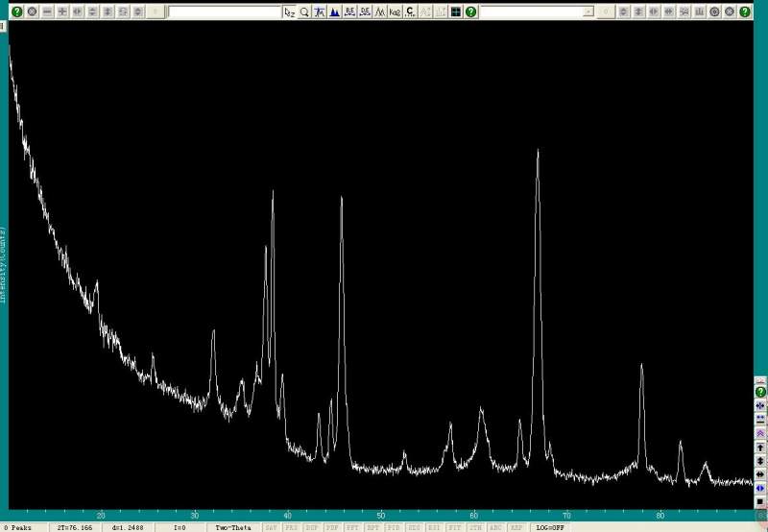
Task: Open help via the middle green question icon
Action: pyautogui.click(x=471, y=12)
